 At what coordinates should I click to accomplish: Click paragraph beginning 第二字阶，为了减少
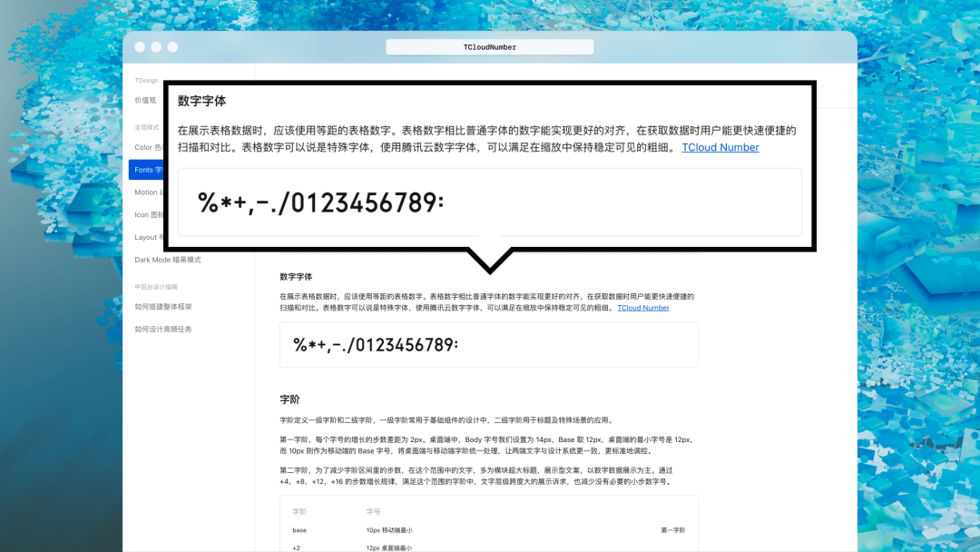tap(476, 476)
